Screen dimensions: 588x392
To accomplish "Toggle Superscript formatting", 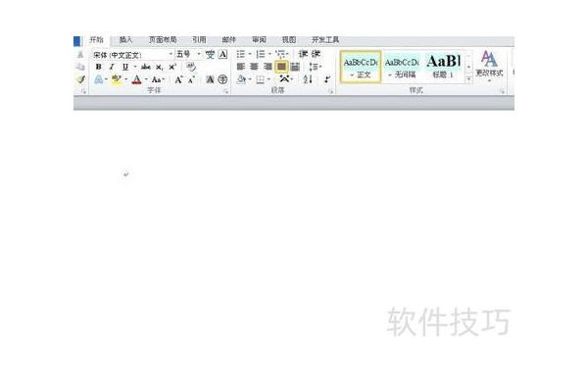I will (172, 67).
